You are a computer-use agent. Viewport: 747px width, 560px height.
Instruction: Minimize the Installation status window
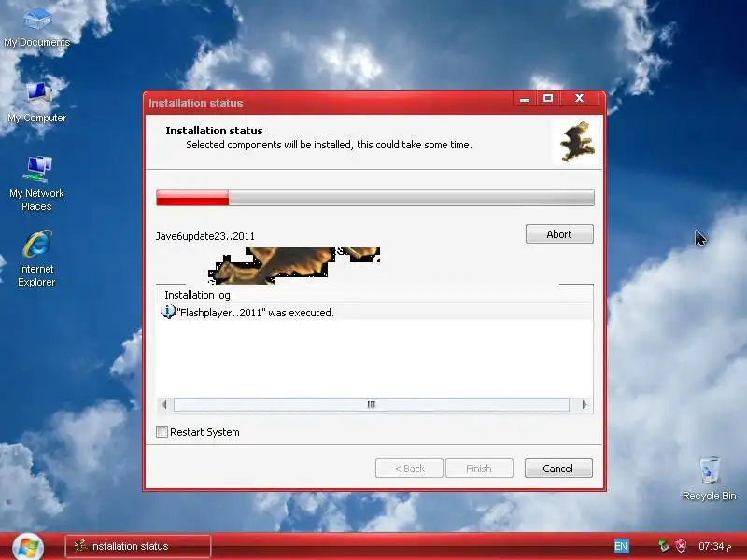pyautogui.click(x=525, y=99)
